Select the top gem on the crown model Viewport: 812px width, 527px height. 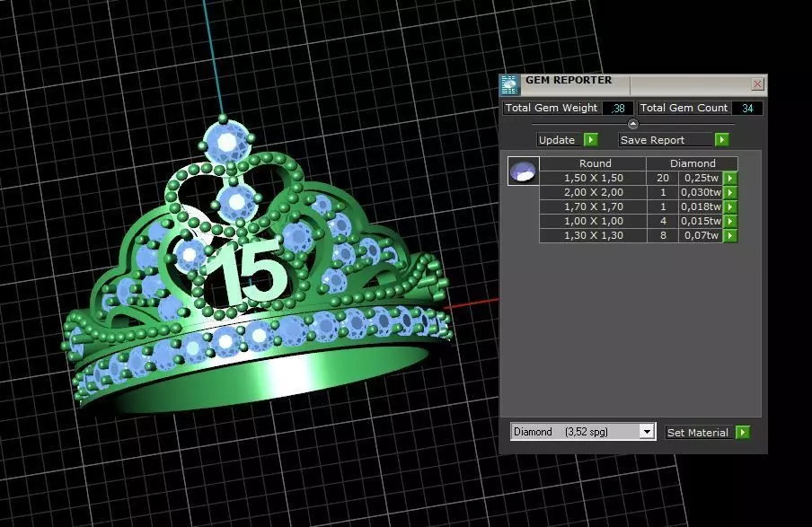click(x=227, y=142)
